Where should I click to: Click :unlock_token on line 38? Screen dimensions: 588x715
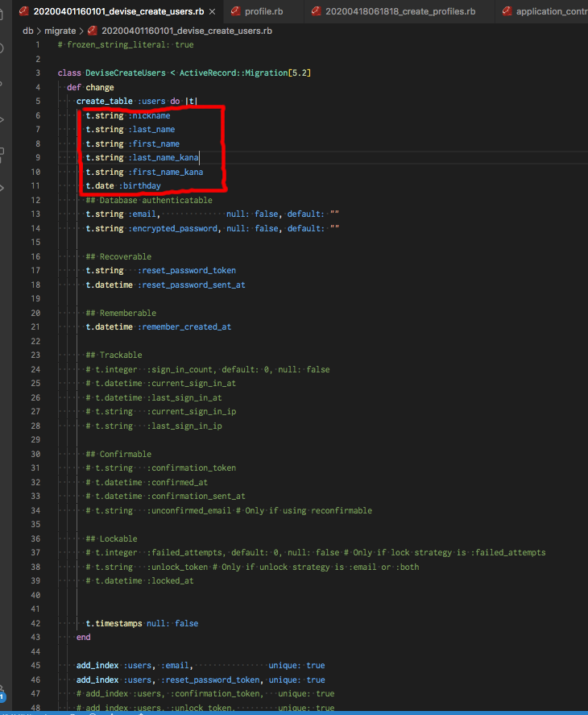pyautogui.click(x=177, y=567)
